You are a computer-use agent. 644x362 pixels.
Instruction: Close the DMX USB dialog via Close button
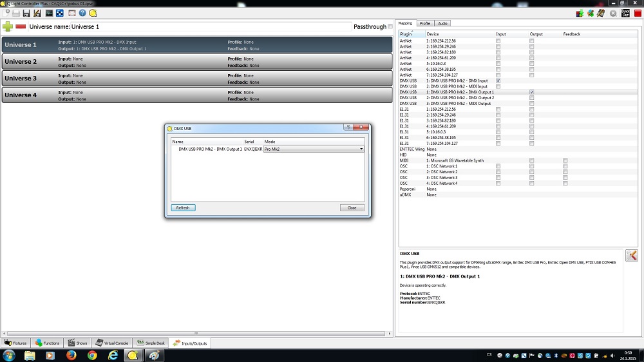tap(352, 208)
